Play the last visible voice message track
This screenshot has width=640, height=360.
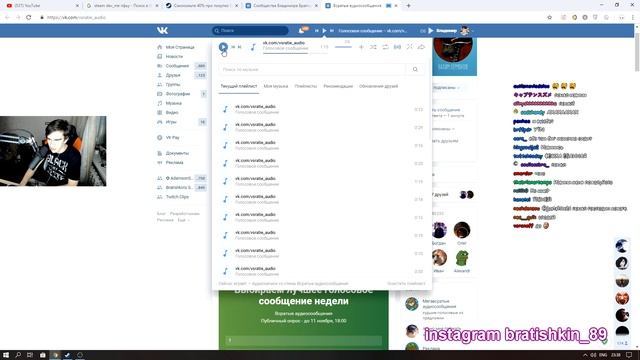322,271
